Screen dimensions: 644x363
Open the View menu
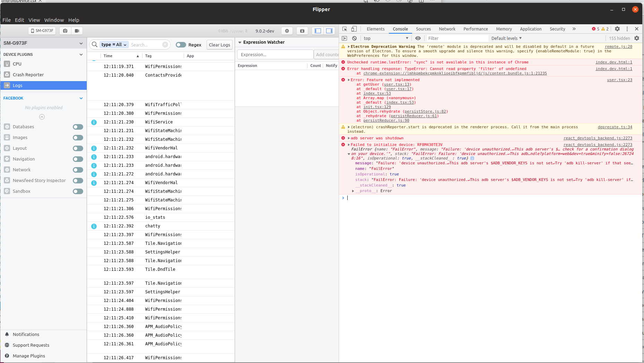[34, 20]
